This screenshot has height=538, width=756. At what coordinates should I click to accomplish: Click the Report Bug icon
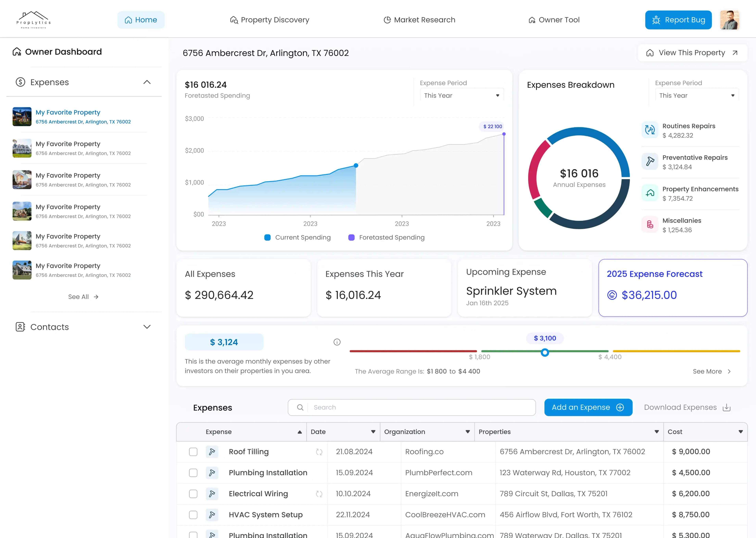656,20
